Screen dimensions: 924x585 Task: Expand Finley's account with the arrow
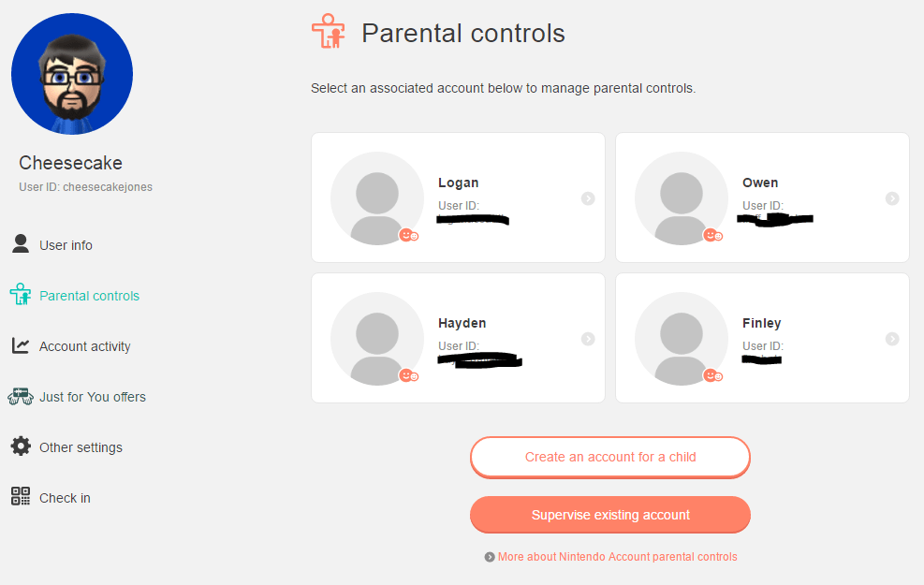coord(892,339)
